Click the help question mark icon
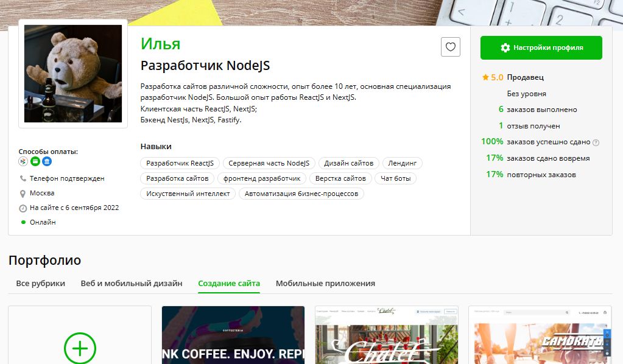The image size is (623, 364). (596, 142)
